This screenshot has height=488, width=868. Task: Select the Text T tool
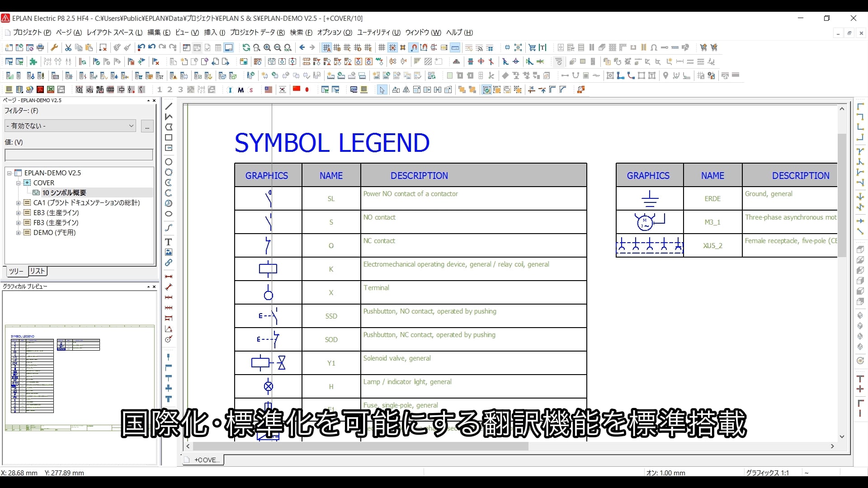(x=169, y=242)
